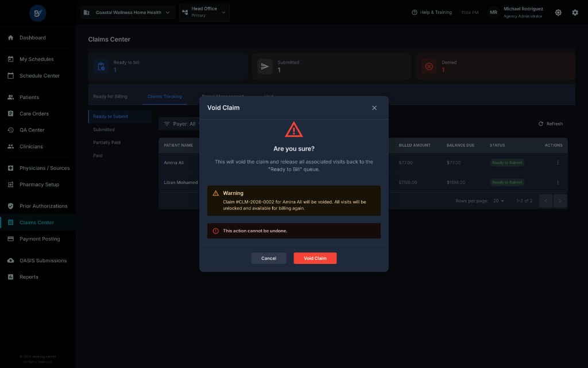Go to previous page arrow
This screenshot has height=368, width=588.
(x=546, y=201)
